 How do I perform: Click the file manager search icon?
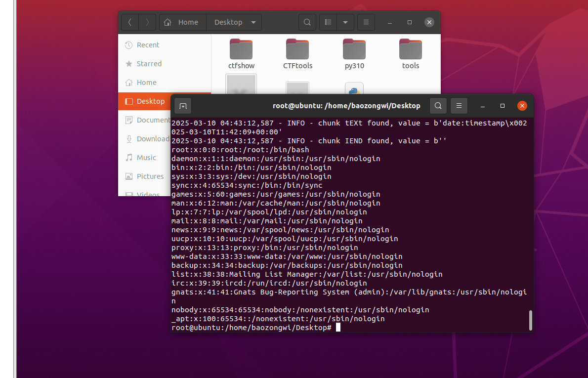pyautogui.click(x=307, y=22)
